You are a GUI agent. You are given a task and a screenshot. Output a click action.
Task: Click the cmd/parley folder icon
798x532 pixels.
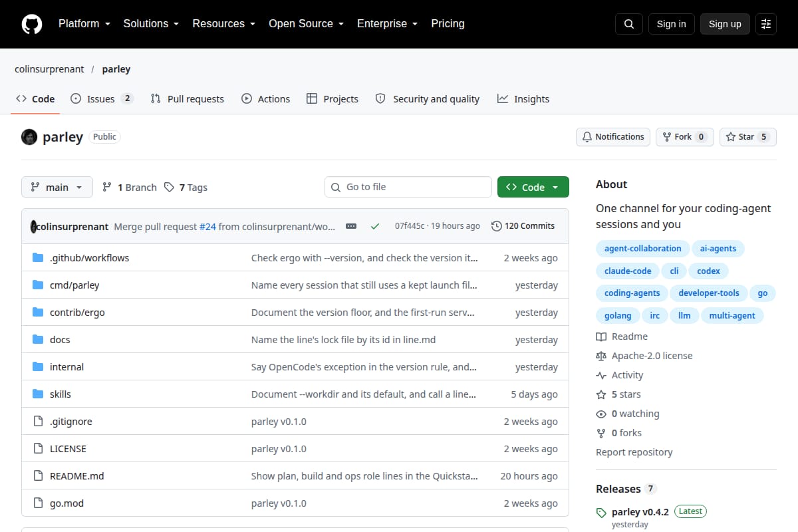pos(38,285)
